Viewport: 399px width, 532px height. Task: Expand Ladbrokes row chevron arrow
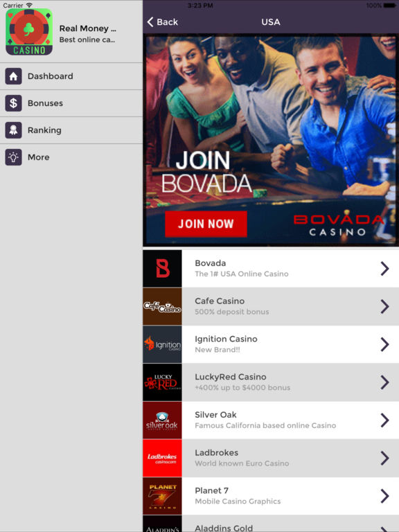click(384, 458)
